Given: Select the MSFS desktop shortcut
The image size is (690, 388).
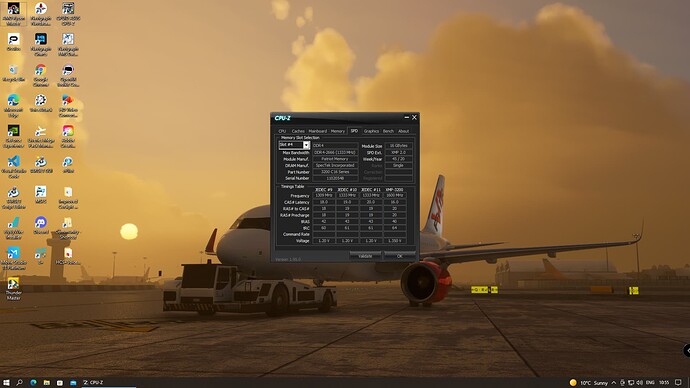Looking at the screenshot, I should (x=40, y=195).
